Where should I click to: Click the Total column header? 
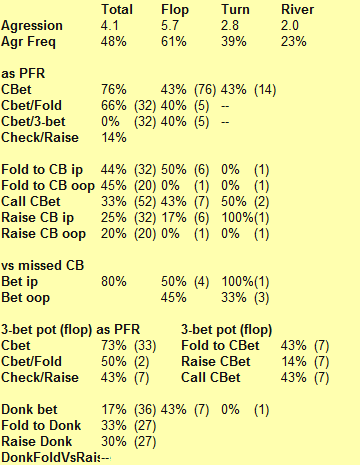117,9
